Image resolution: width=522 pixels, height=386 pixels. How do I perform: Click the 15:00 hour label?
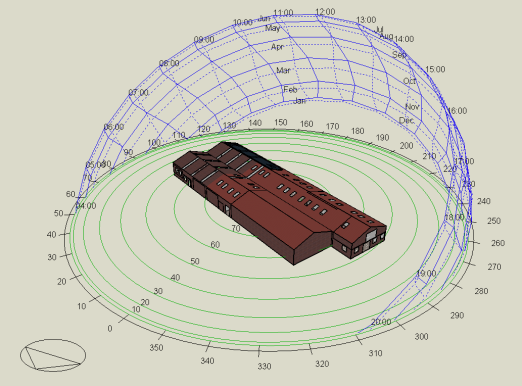[x=435, y=69]
